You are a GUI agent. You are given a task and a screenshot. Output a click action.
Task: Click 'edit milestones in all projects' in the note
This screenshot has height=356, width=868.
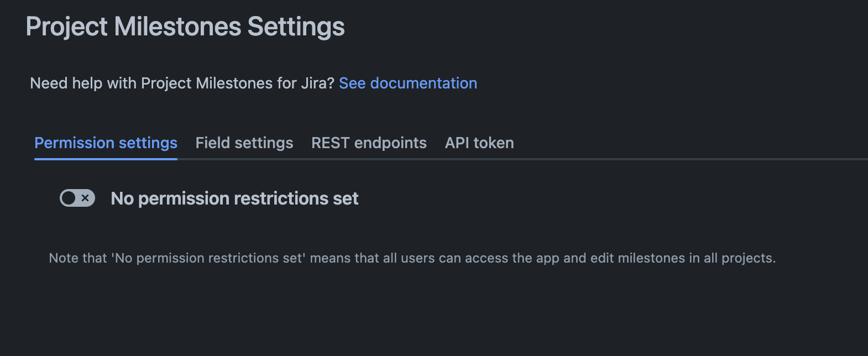[x=683, y=258]
